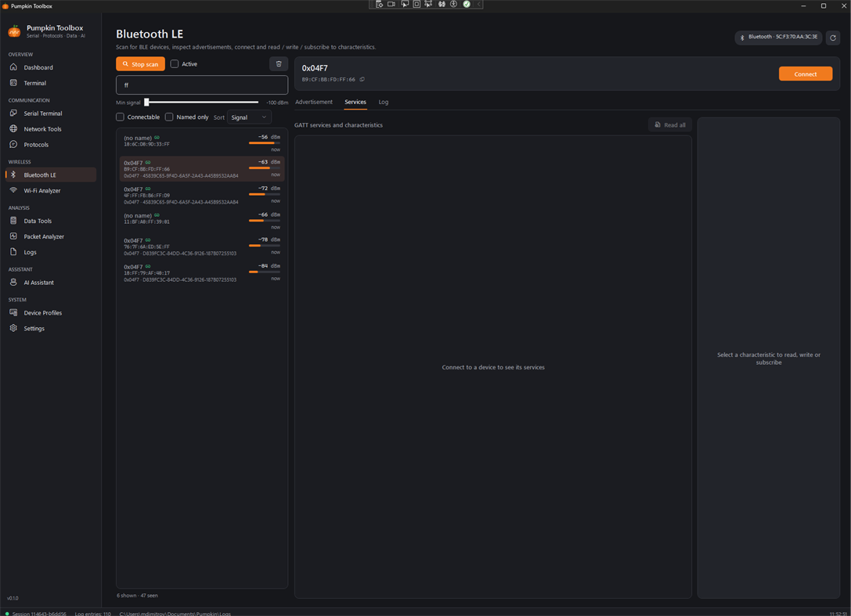Select the Bluetooth LE sidebar icon
Screen dimensions: 851x616
[x=13, y=175]
